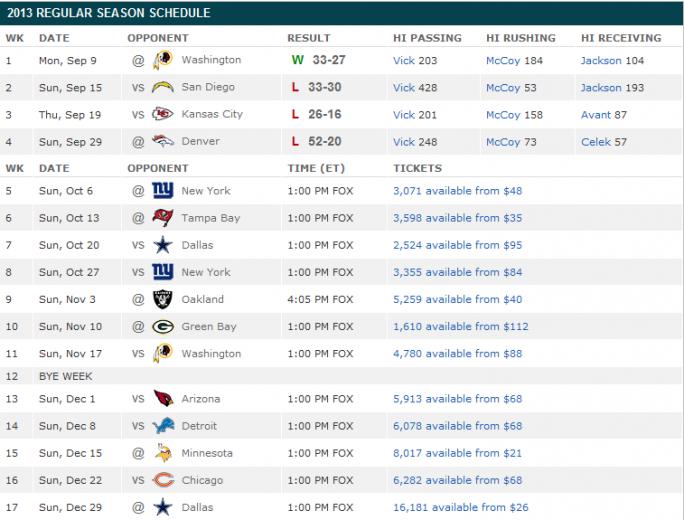
Task: Click Chicago Bears logo
Action: point(163,480)
